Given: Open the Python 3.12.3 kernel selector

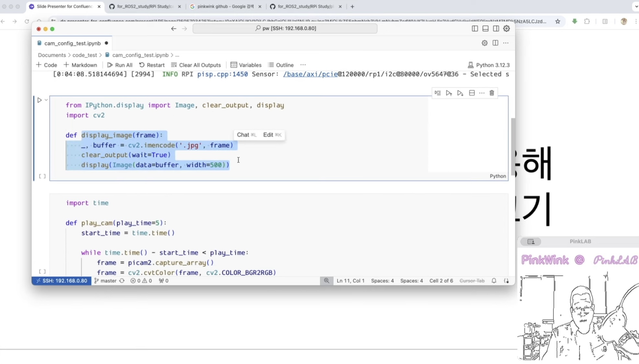Looking at the screenshot, I should [489, 65].
